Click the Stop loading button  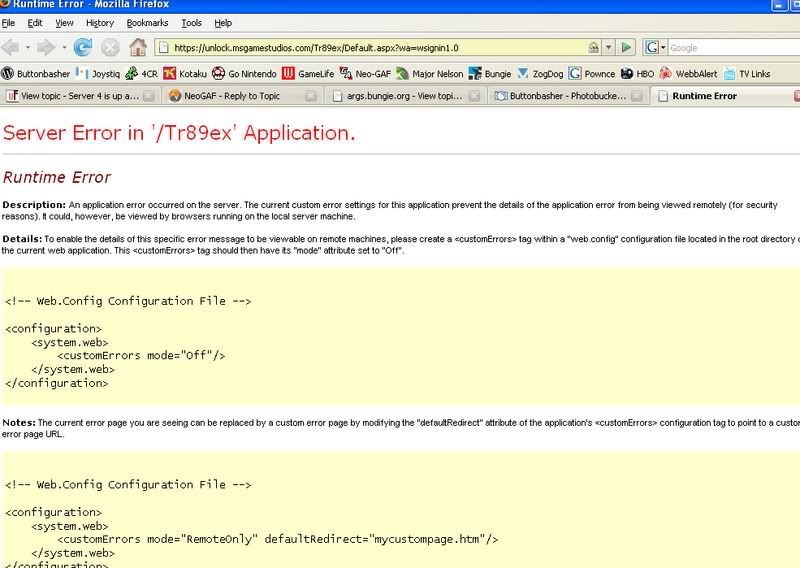[x=109, y=47]
